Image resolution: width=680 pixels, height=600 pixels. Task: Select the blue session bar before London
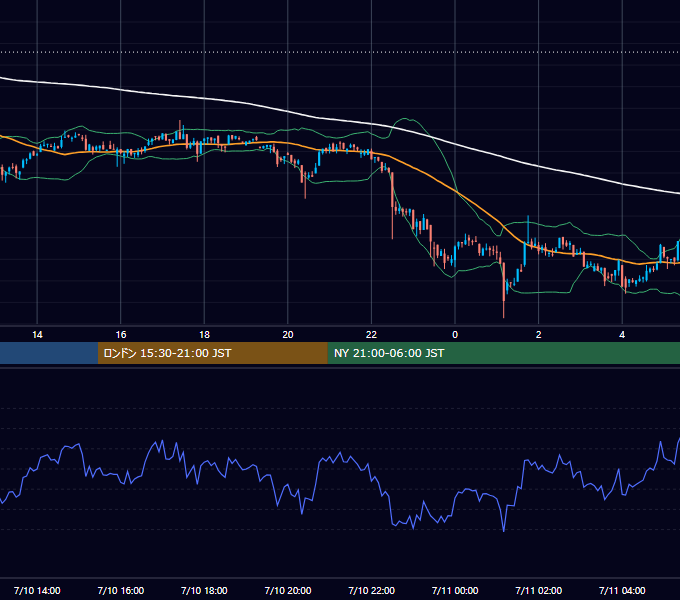49,353
